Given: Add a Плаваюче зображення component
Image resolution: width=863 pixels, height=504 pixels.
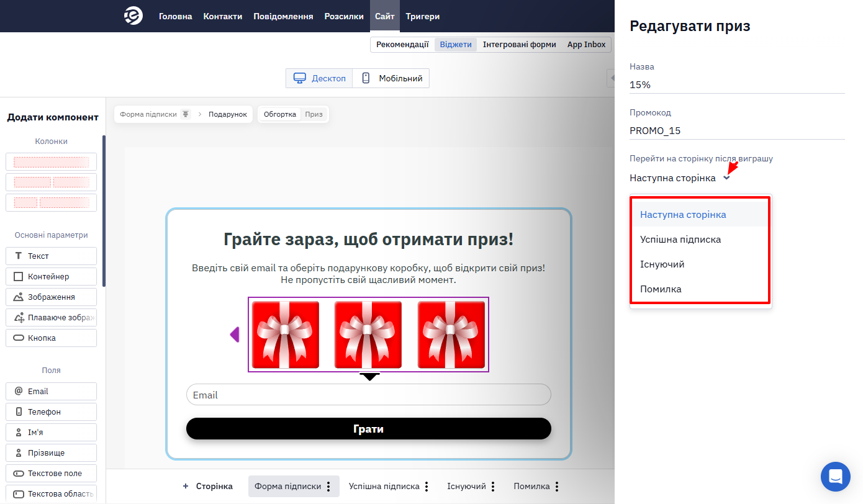Looking at the screenshot, I should pos(52,317).
